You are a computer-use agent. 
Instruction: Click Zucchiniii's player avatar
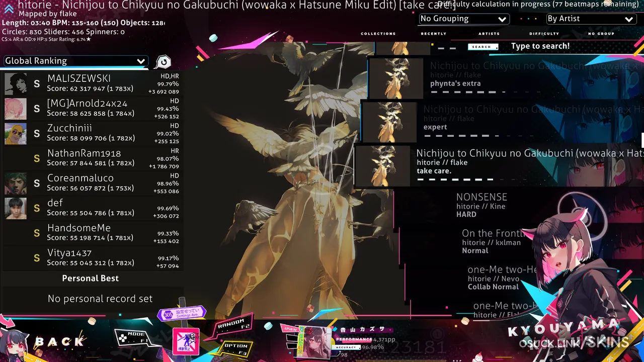[x=16, y=134]
